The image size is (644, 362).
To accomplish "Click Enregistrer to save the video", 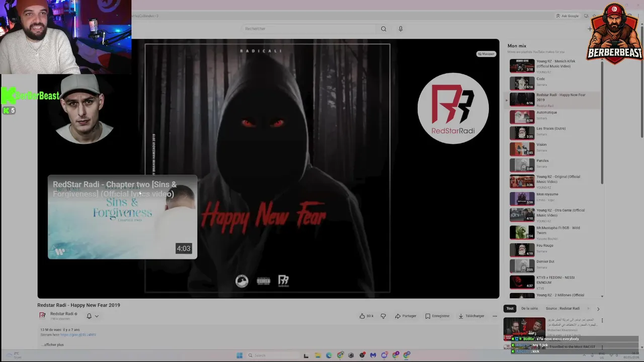I will [437, 316].
